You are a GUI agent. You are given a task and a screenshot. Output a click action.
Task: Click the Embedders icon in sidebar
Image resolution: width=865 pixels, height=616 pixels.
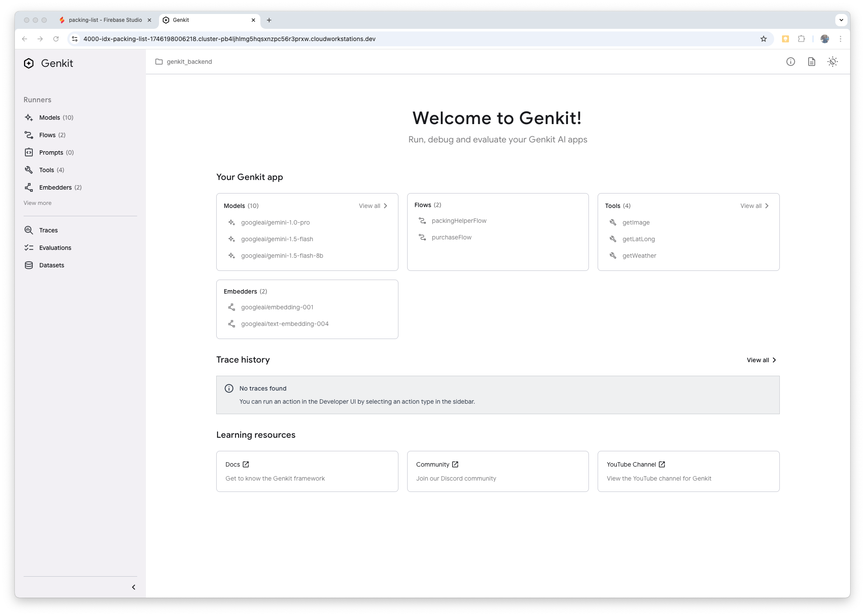pos(29,187)
